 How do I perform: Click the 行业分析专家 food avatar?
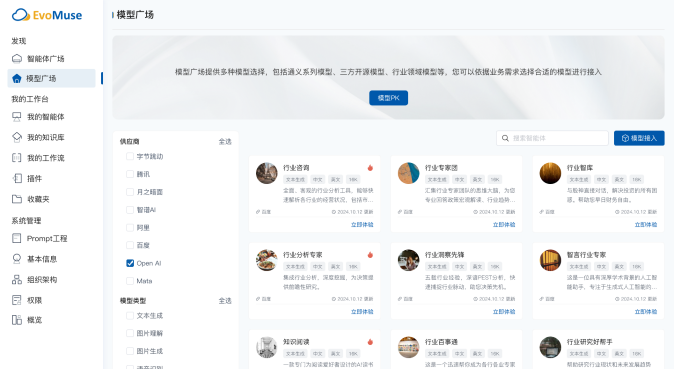(267, 260)
